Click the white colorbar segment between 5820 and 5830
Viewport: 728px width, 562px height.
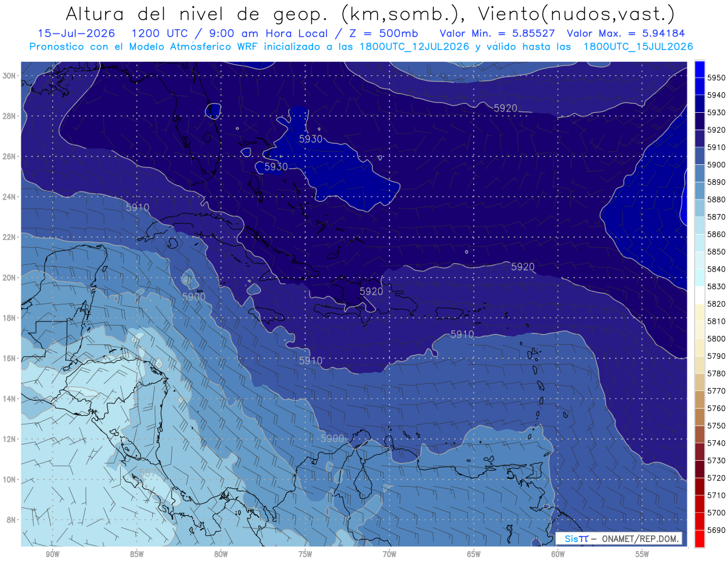[x=699, y=295]
